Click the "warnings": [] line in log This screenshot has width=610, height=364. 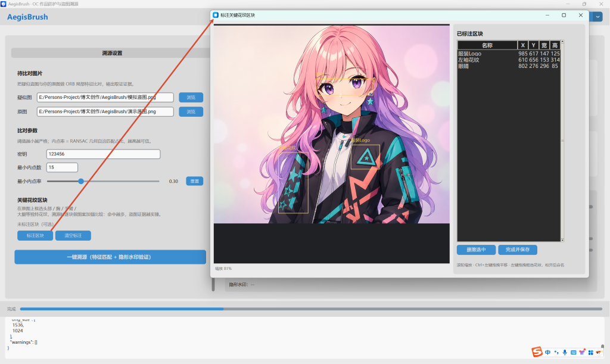(x=24, y=342)
